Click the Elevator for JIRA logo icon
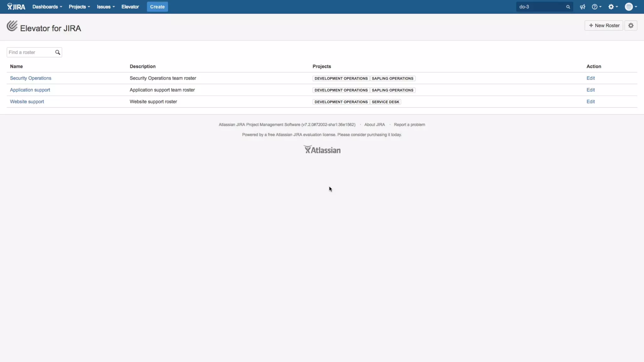Viewport: 644px width, 362px height. tap(12, 26)
